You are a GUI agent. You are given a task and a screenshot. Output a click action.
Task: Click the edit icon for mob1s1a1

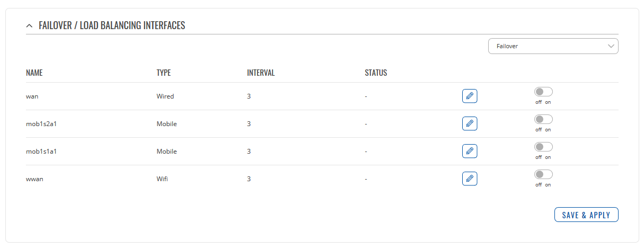(469, 152)
